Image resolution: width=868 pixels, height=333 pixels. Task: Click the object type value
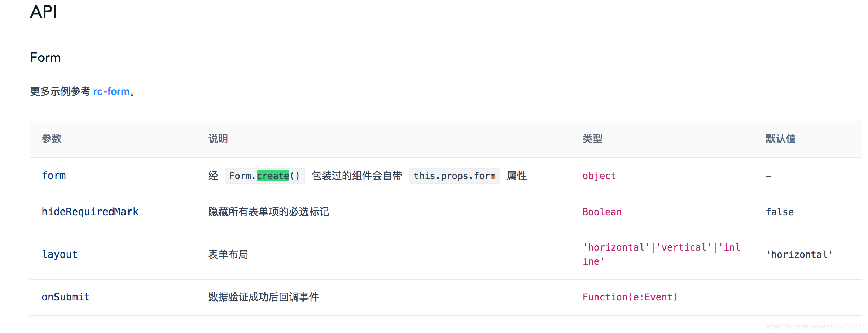pyautogui.click(x=599, y=176)
